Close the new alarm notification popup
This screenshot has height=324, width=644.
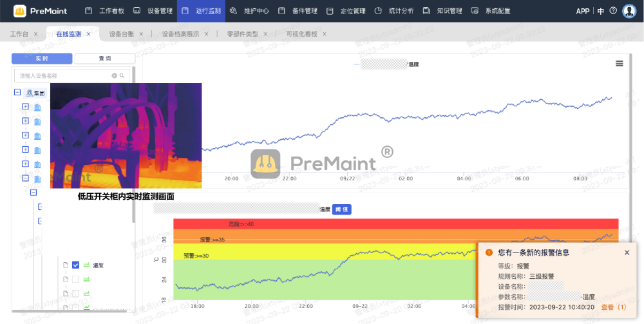coord(627,253)
